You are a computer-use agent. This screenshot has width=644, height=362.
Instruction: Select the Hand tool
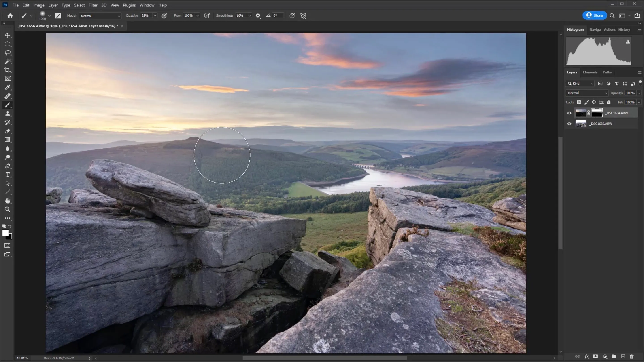(8, 201)
